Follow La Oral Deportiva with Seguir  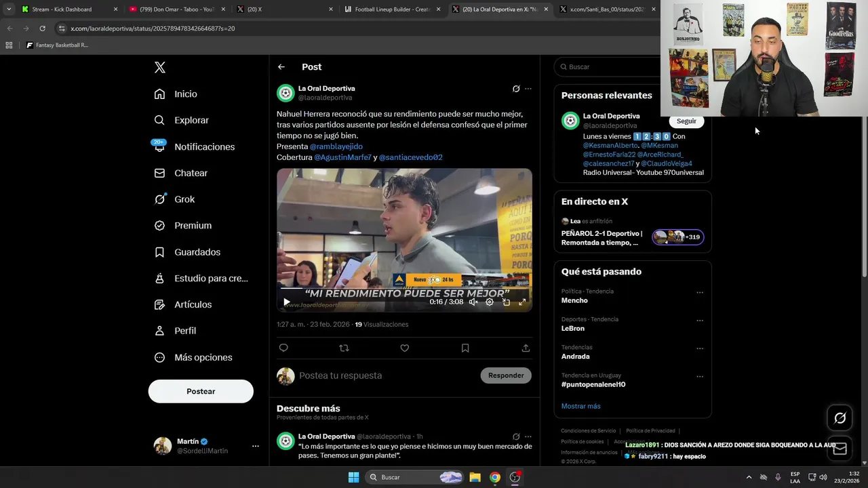[686, 121]
